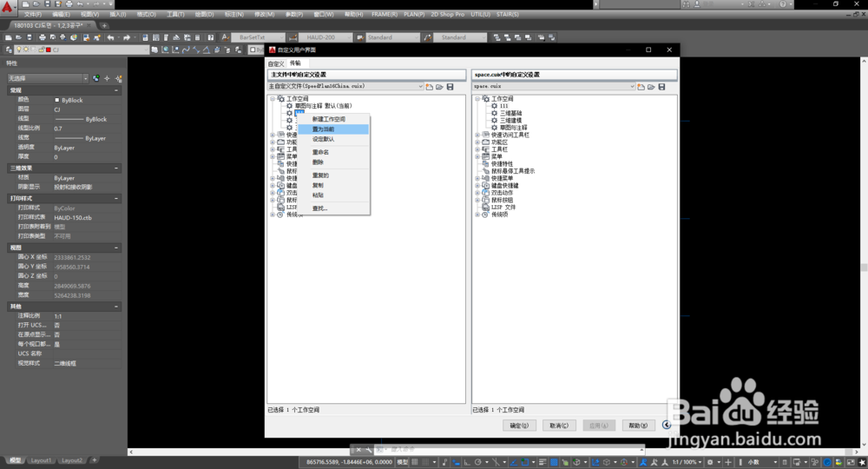Save customization file in right pane
Image resolution: width=868 pixels, height=469 pixels.
tap(661, 87)
